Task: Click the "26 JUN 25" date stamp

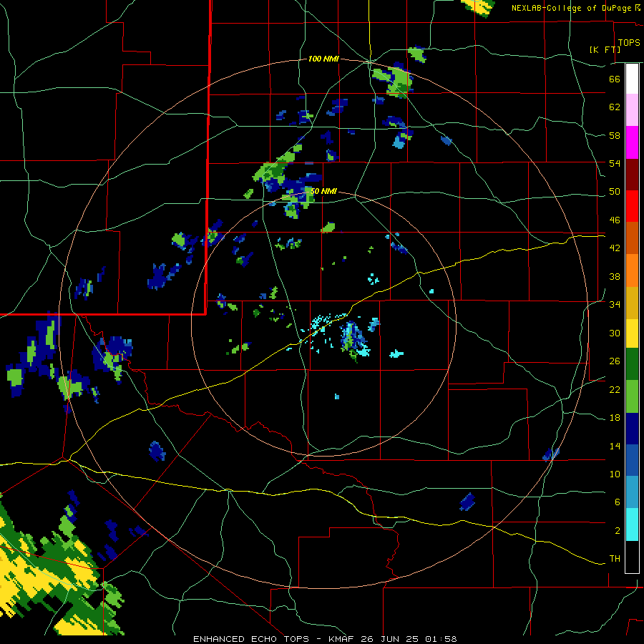Action: pyautogui.click(x=389, y=639)
